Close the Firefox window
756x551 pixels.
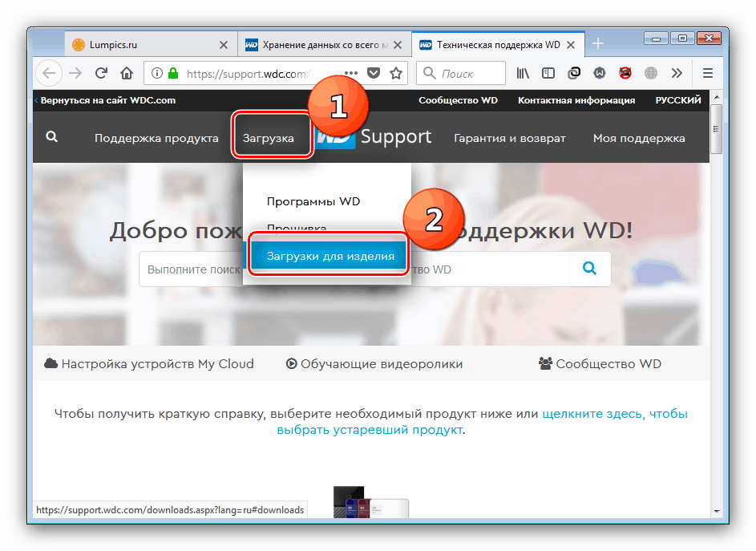(x=709, y=38)
